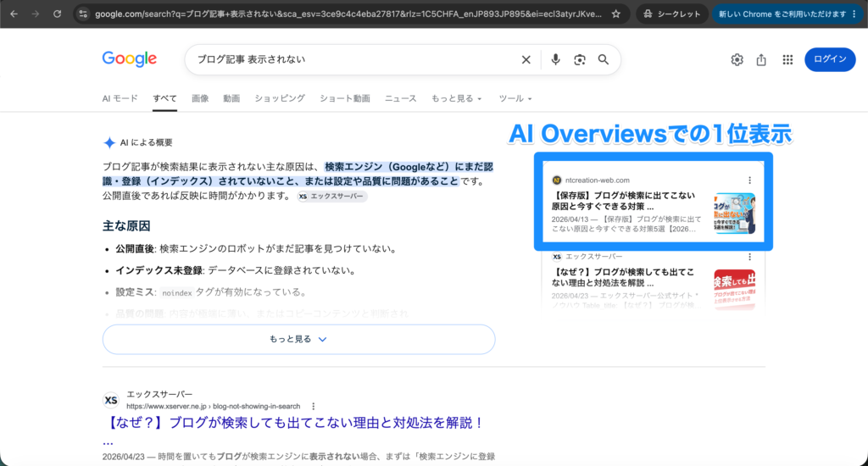Open the ショート動画 tab
Image resolution: width=868 pixels, height=466 pixels.
(x=344, y=98)
